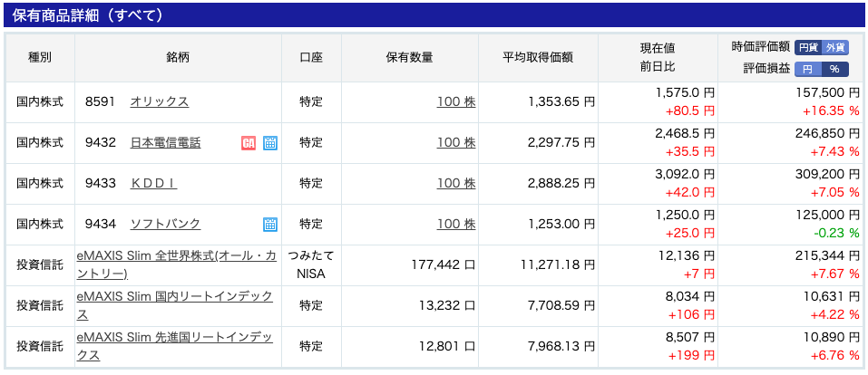Open eMAXIS Slim 先進国リートインデックス link
Image resolution: width=868 pixels, height=375 pixels.
(175, 346)
